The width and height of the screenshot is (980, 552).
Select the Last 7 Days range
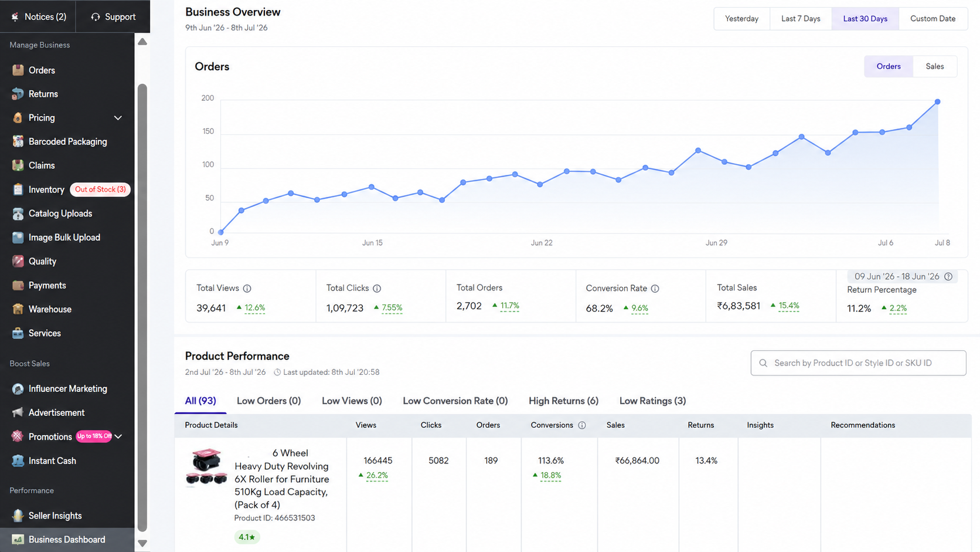[801, 19]
